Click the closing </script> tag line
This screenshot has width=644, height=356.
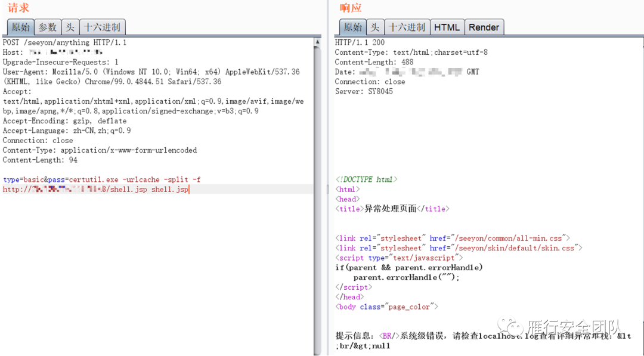[x=354, y=287]
